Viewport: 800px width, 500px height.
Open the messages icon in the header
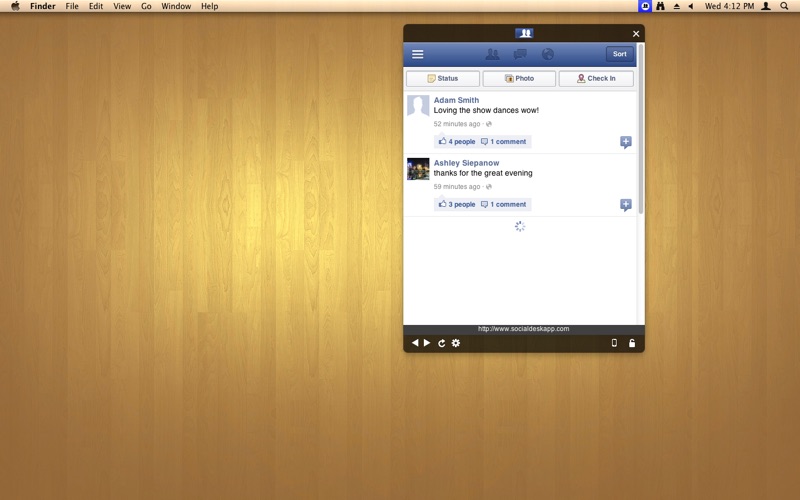(520, 54)
